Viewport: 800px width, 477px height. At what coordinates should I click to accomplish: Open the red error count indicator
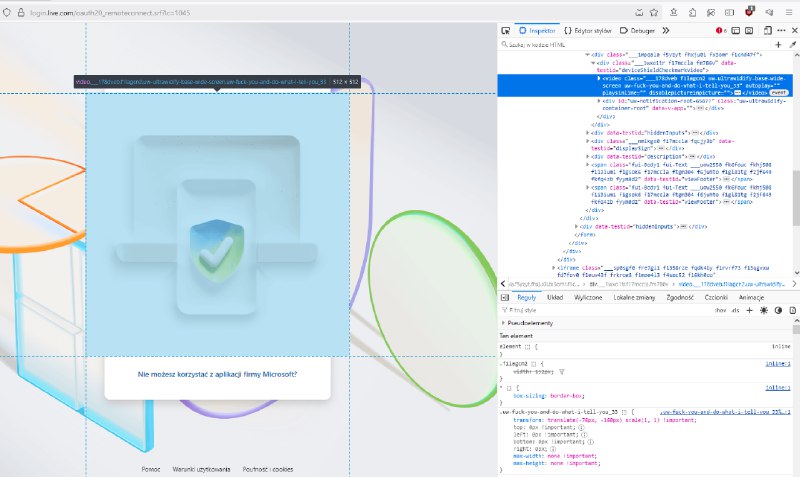click(x=721, y=31)
